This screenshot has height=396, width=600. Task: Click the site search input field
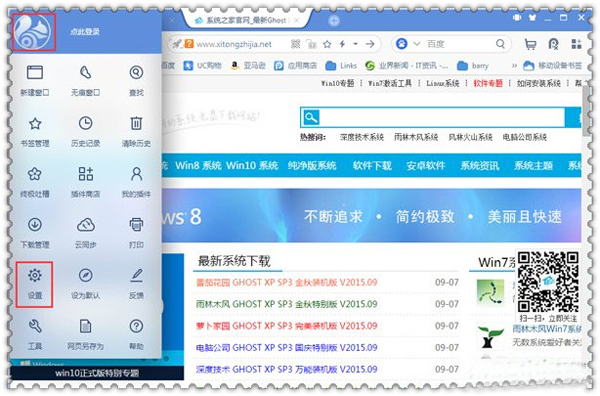pos(442,117)
